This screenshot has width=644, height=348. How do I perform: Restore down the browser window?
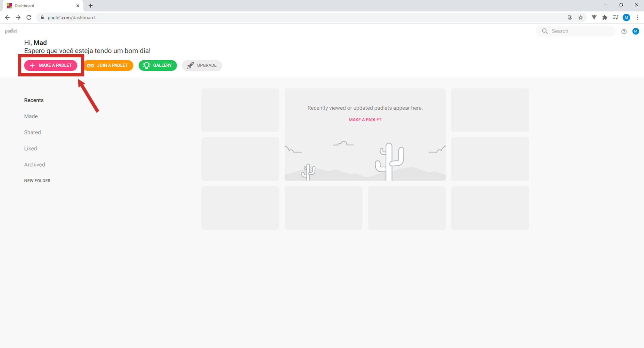click(621, 5)
